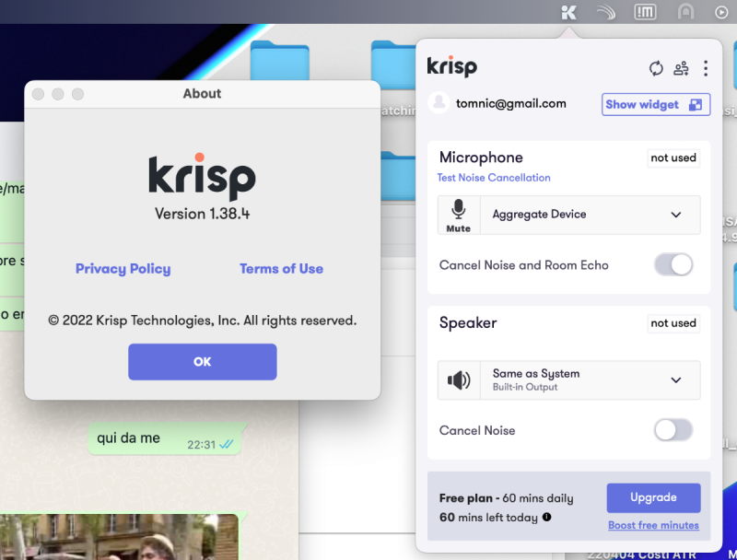Image resolution: width=737 pixels, height=560 pixels.
Task: Open the Privacy Policy link in About
Action: click(123, 269)
